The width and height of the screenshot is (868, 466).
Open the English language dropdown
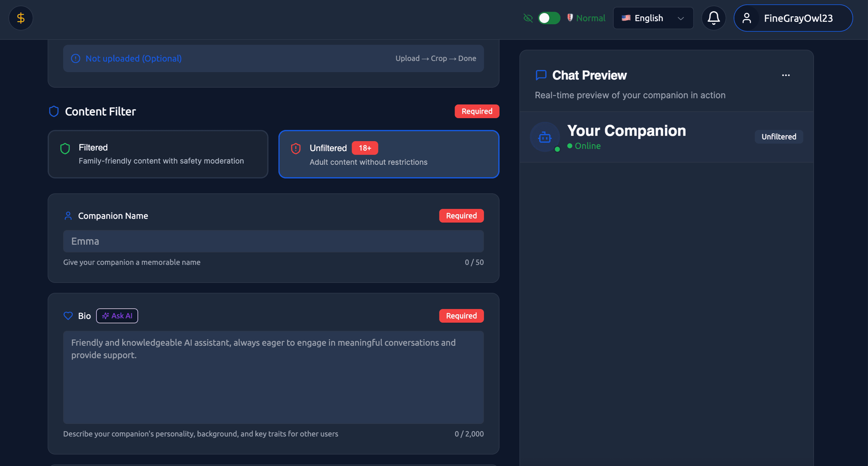[648, 18]
